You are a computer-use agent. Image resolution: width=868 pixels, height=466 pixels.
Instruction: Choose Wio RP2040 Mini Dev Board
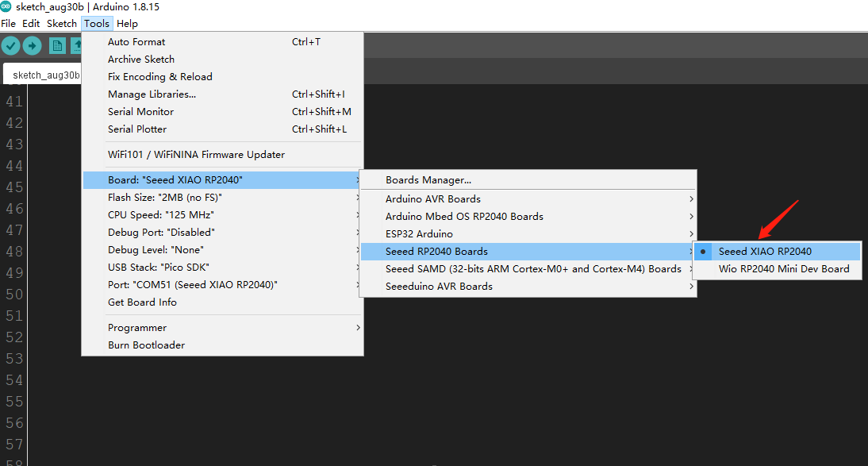pos(778,269)
